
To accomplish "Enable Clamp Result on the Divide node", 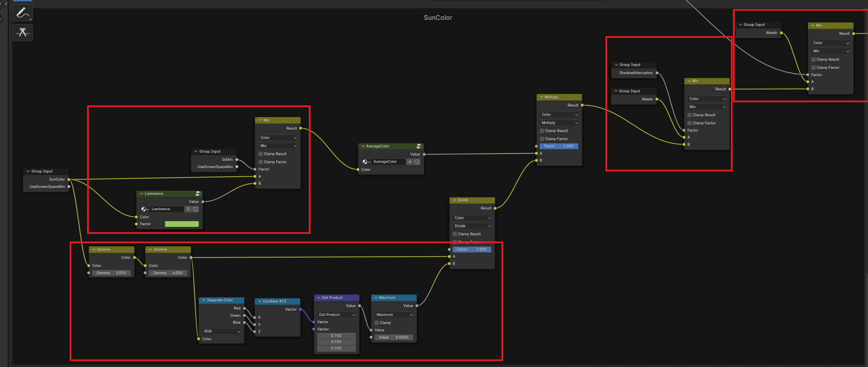I will point(455,234).
